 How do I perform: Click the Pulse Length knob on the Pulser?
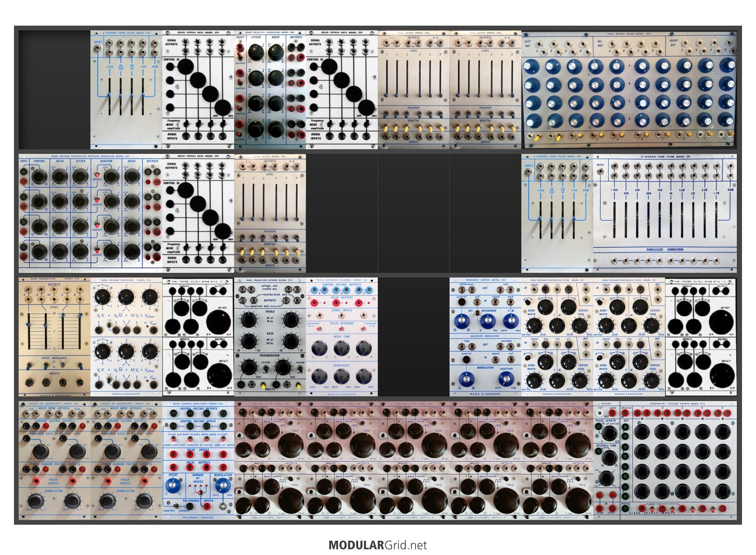pyautogui.click(x=609, y=433)
